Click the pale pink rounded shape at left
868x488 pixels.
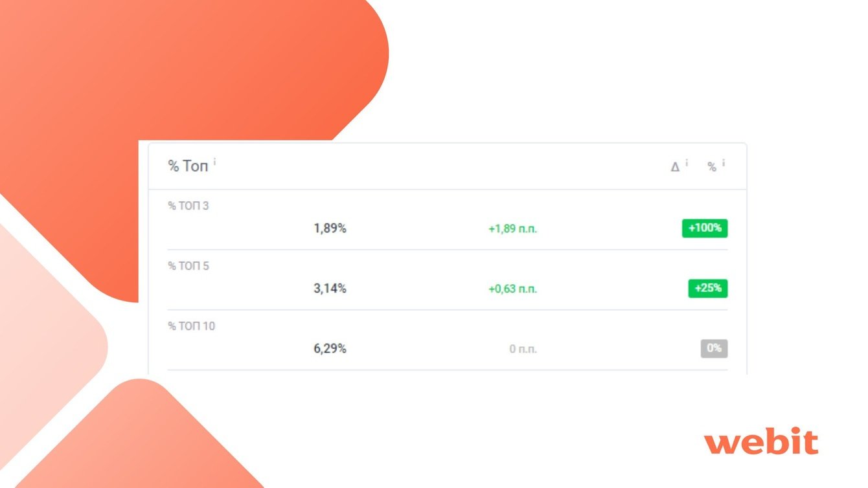pyautogui.click(x=45, y=337)
